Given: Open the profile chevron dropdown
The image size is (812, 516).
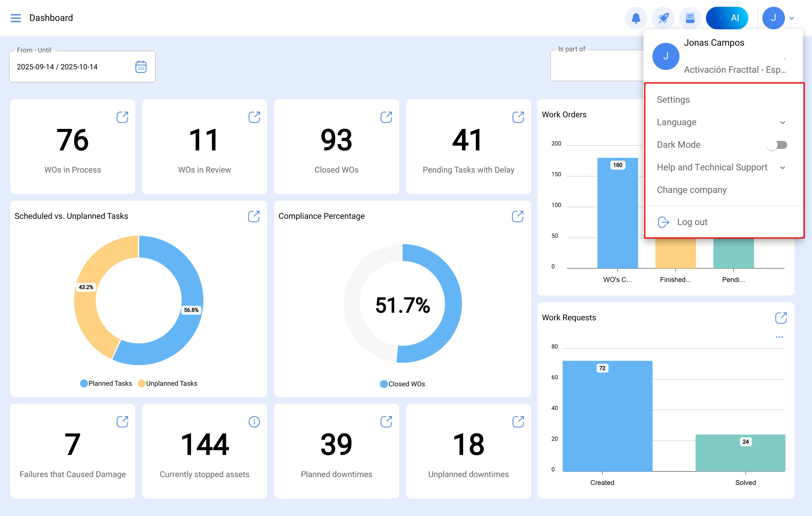Looking at the screenshot, I should point(792,18).
